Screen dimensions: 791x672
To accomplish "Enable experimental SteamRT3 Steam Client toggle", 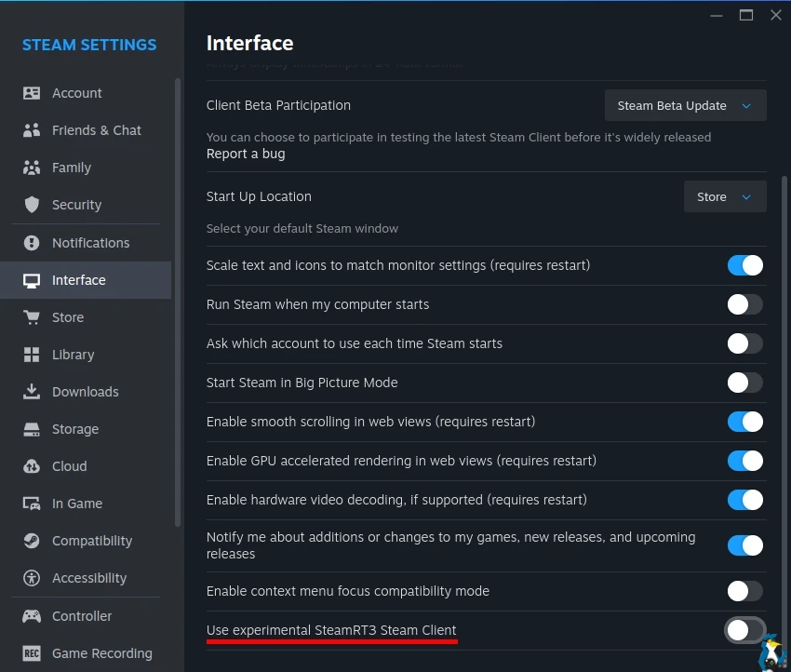I will tap(744, 630).
